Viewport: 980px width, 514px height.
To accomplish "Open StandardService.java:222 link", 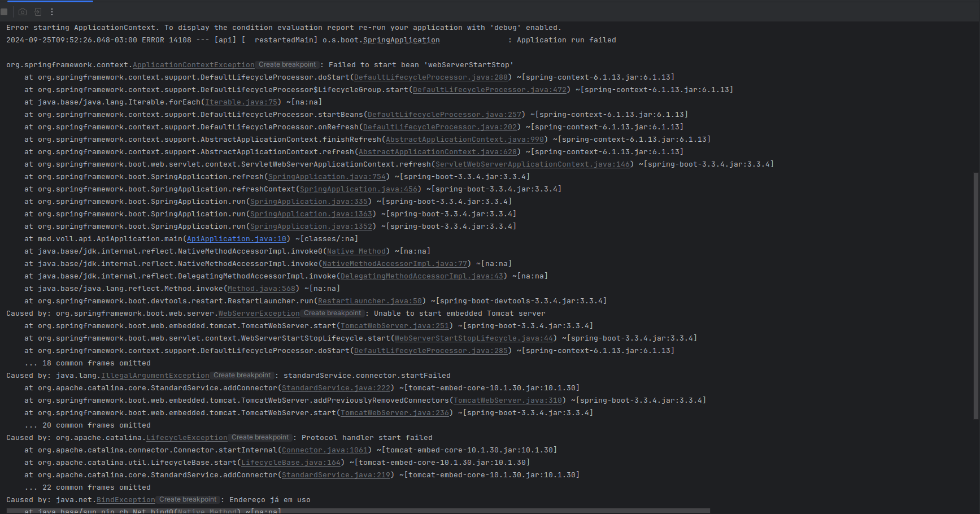I will (336, 388).
